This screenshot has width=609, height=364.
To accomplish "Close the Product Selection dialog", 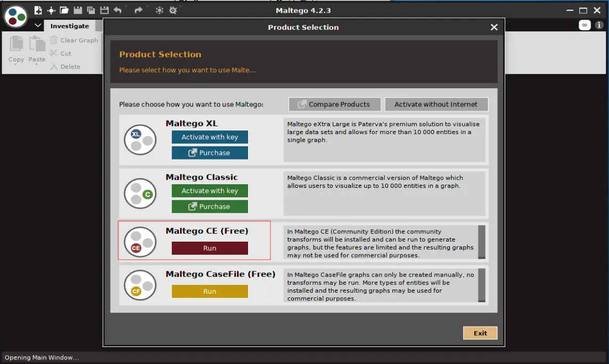I will (x=494, y=27).
